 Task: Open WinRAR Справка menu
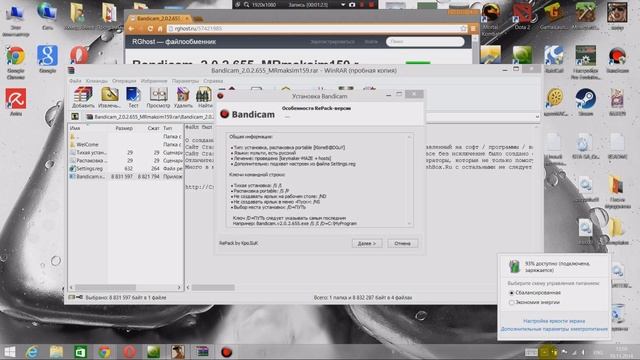(x=213, y=81)
